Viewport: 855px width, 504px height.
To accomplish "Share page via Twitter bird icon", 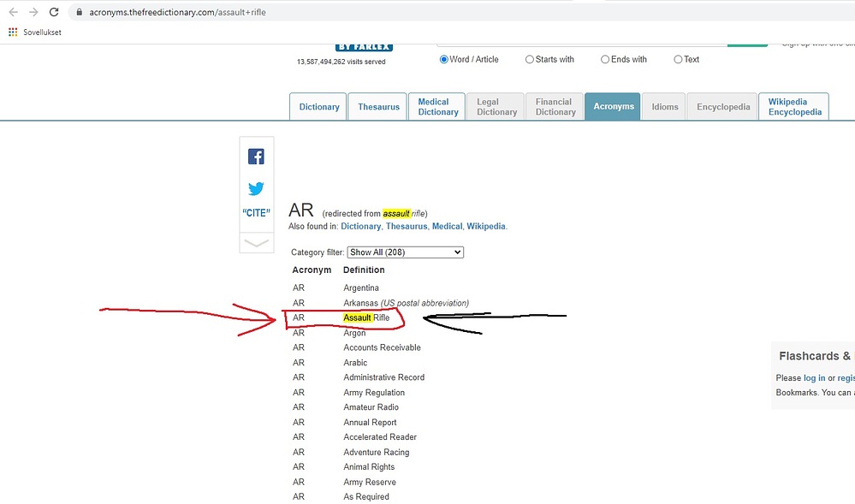I will pos(256,188).
